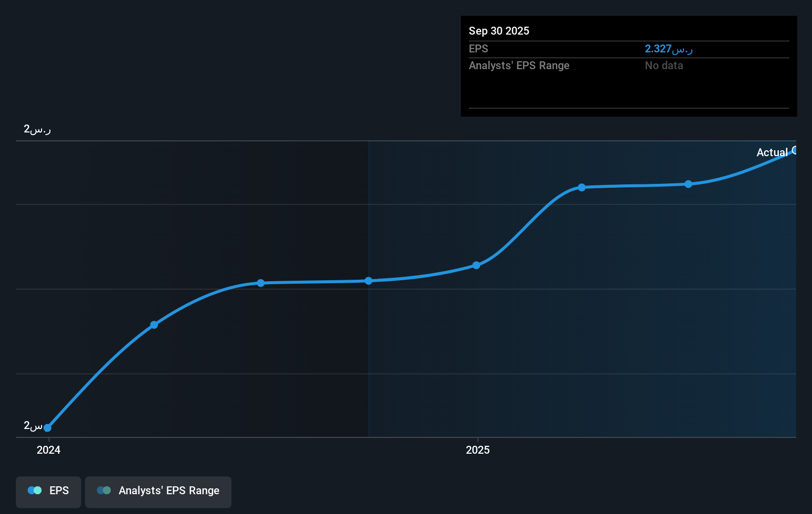812x514 pixels.
Task: Click the Analysts' EPS Range legend dot icon
Action: 103,490
